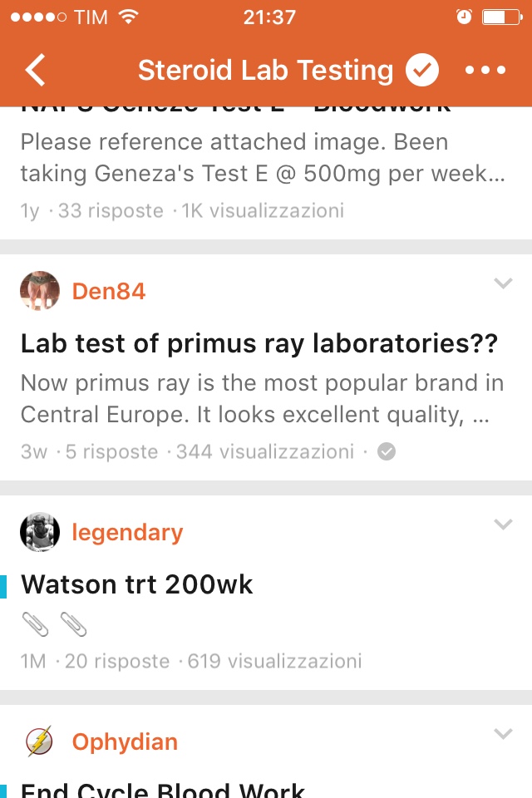Tap the first paperclip attachment icon
Screen dimensions: 532x798
click(34, 623)
